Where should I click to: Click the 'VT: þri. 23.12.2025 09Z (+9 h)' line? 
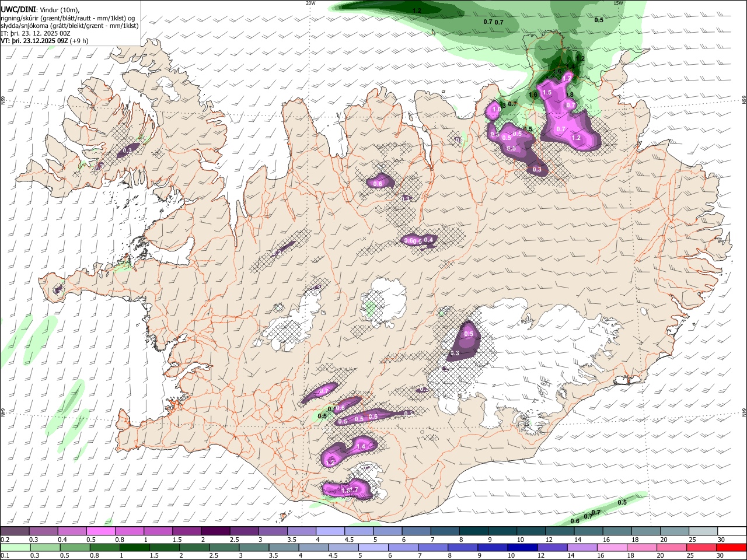coord(45,40)
